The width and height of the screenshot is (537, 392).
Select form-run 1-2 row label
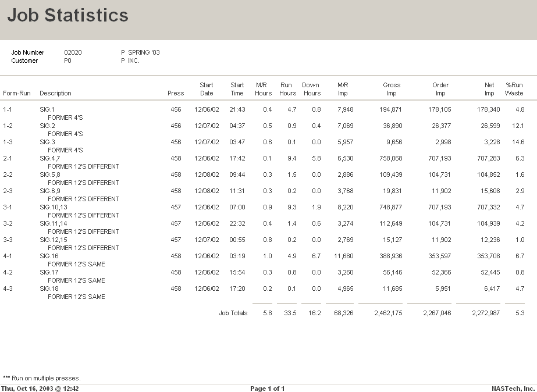(8, 126)
